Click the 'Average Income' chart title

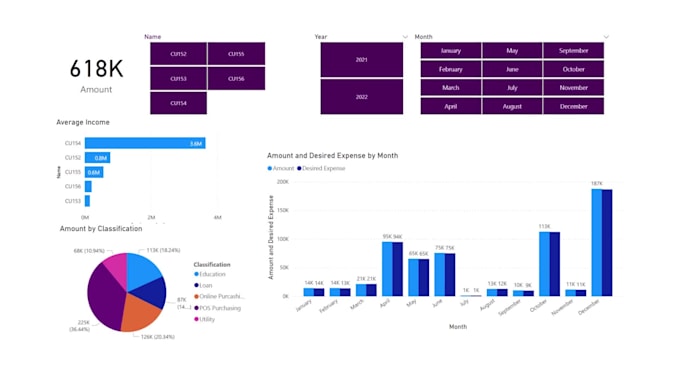[x=83, y=122]
